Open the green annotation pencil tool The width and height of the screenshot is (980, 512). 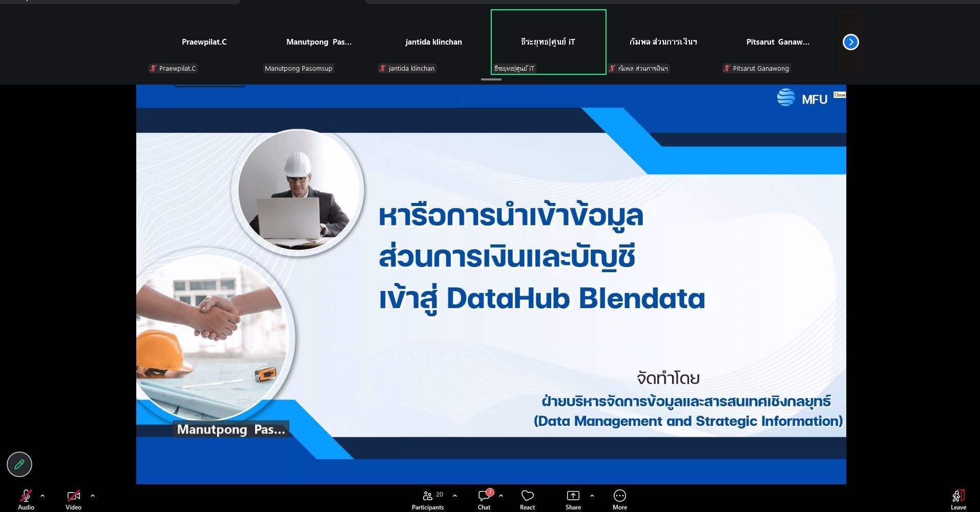pyautogui.click(x=19, y=464)
